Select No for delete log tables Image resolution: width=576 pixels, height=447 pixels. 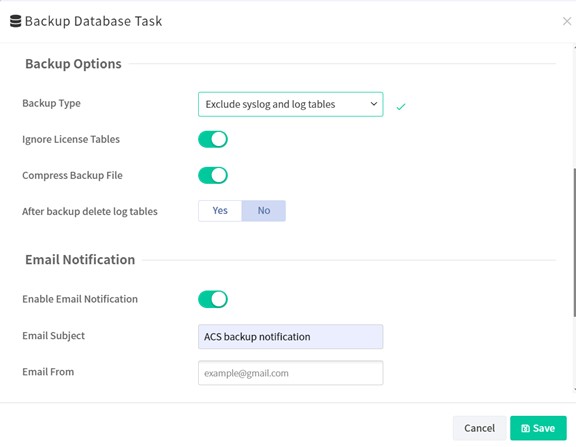pos(264,211)
